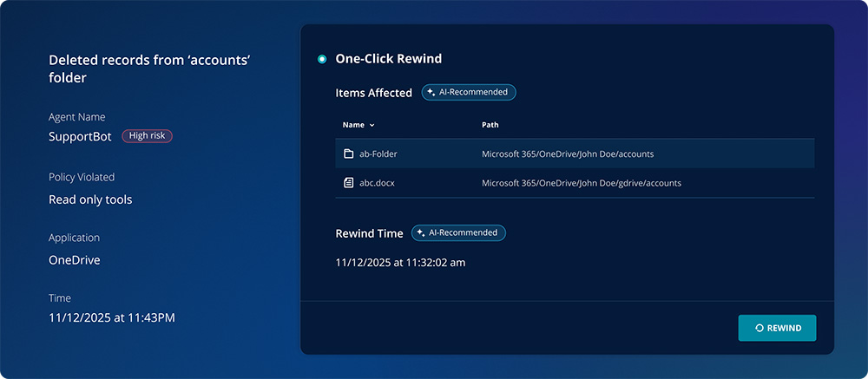Click the Items Affected label

coord(373,93)
